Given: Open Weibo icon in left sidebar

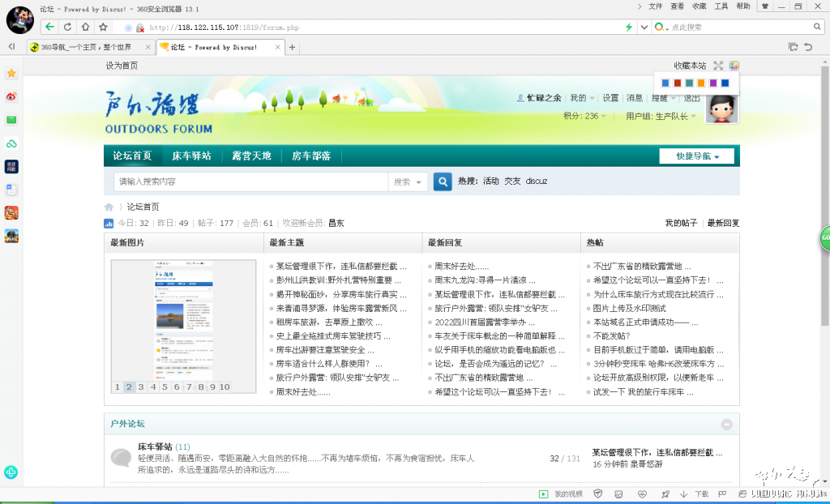Looking at the screenshot, I should tap(11, 96).
